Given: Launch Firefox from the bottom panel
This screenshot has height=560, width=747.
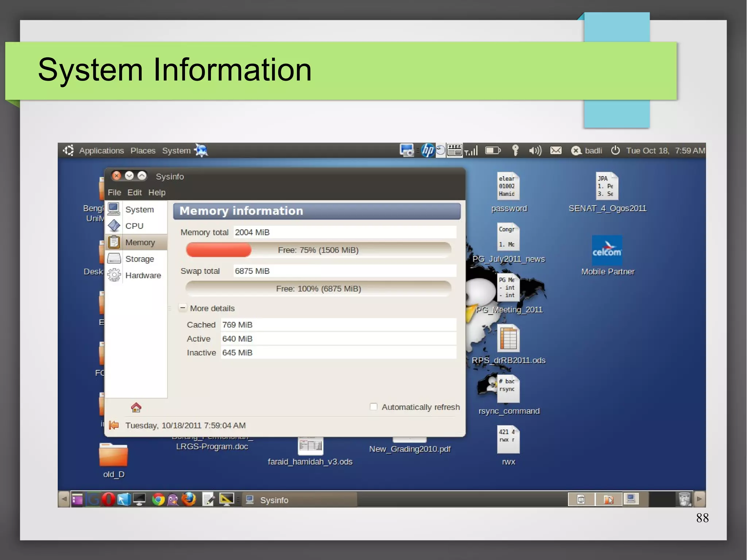Looking at the screenshot, I should 189,499.
